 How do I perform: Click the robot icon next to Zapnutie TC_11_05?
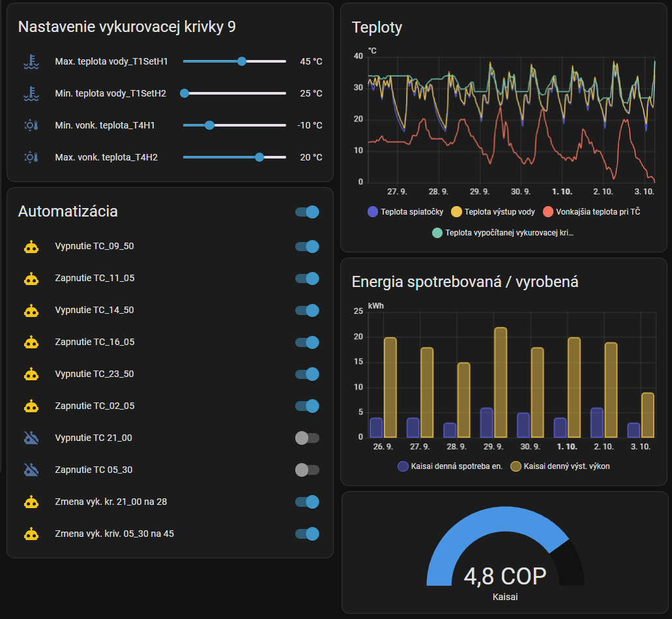pos(31,279)
